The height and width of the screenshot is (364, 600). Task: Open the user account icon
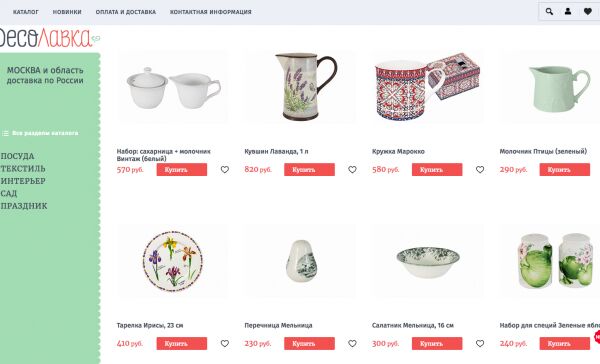point(568,12)
